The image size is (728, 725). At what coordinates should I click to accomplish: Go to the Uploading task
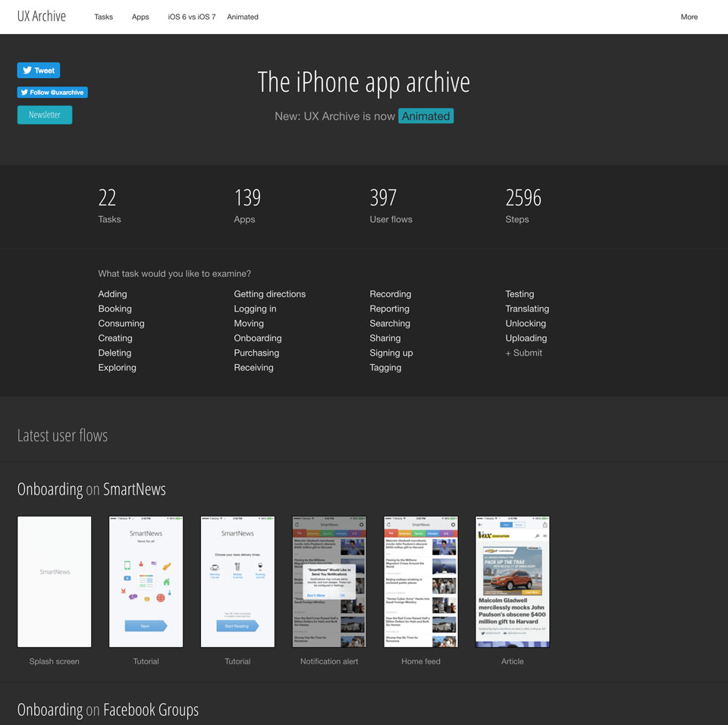pyautogui.click(x=526, y=338)
